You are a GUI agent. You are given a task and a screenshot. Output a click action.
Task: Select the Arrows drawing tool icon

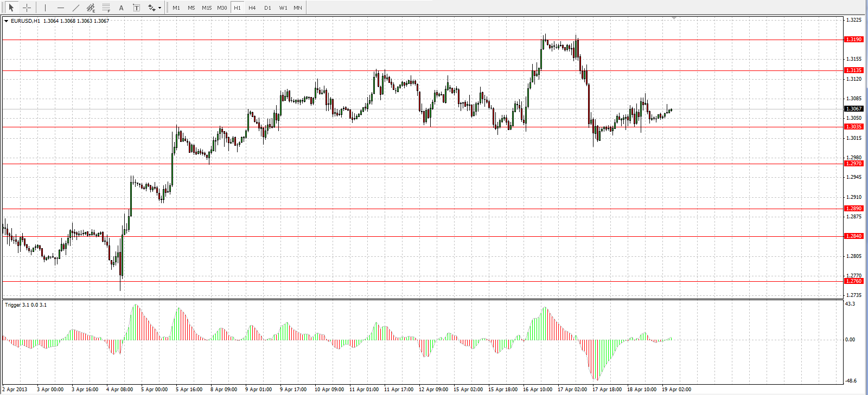pos(151,8)
